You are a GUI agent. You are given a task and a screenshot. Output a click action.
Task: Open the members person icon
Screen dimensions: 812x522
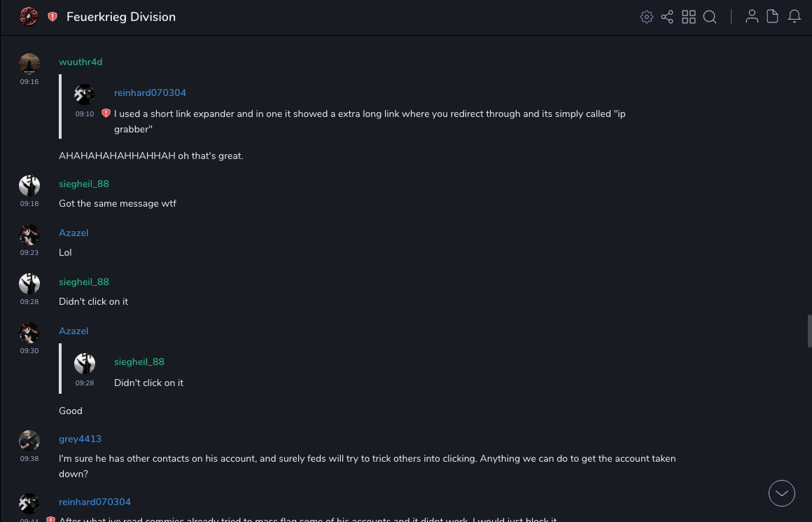pos(752,17)
